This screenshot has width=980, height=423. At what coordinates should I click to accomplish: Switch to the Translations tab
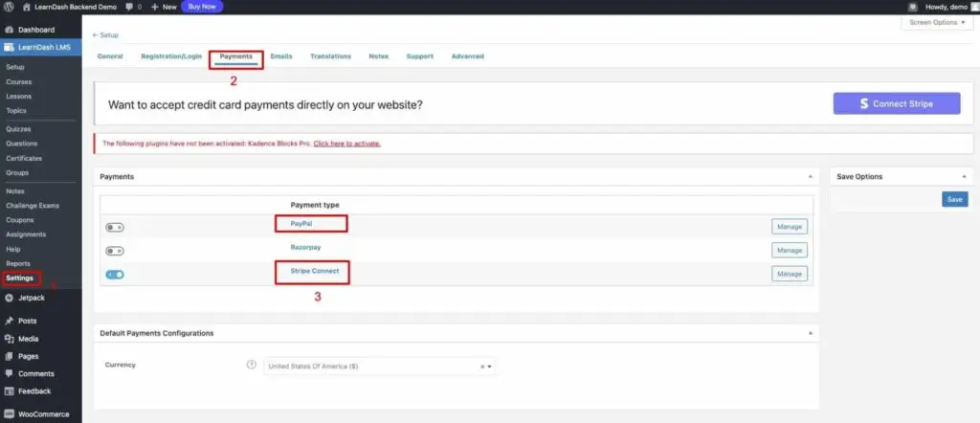click(x=330, y=56)
